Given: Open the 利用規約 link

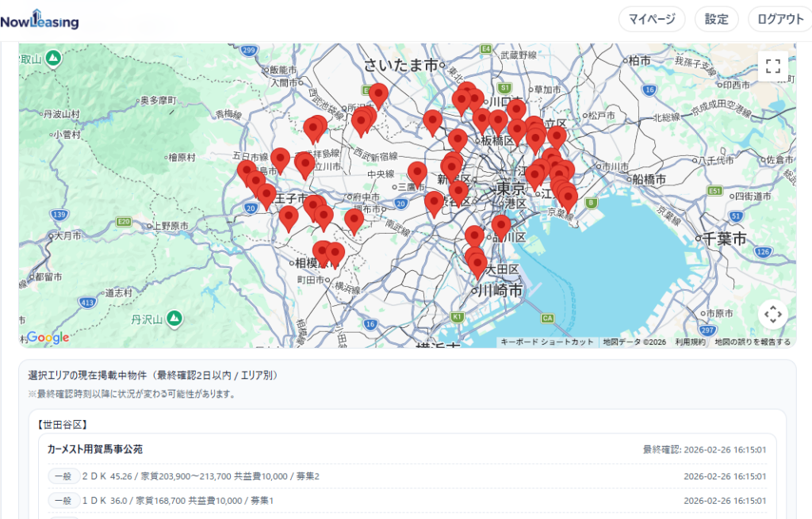Looking at the screenshot, I should click(690, 342).
